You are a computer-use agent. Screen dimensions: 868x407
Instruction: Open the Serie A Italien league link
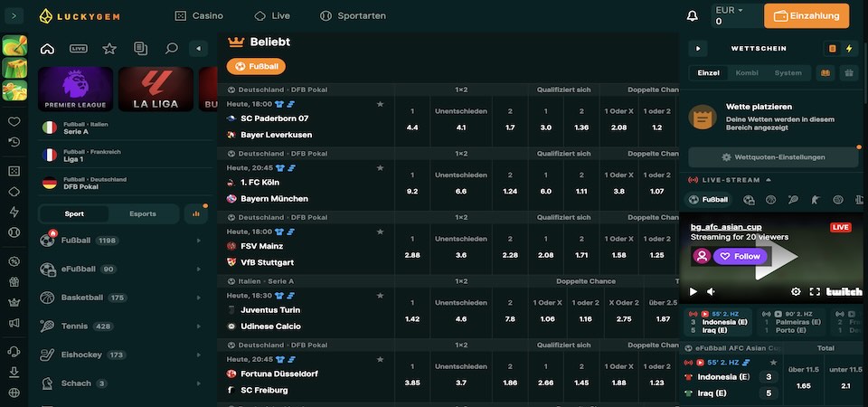125,128
